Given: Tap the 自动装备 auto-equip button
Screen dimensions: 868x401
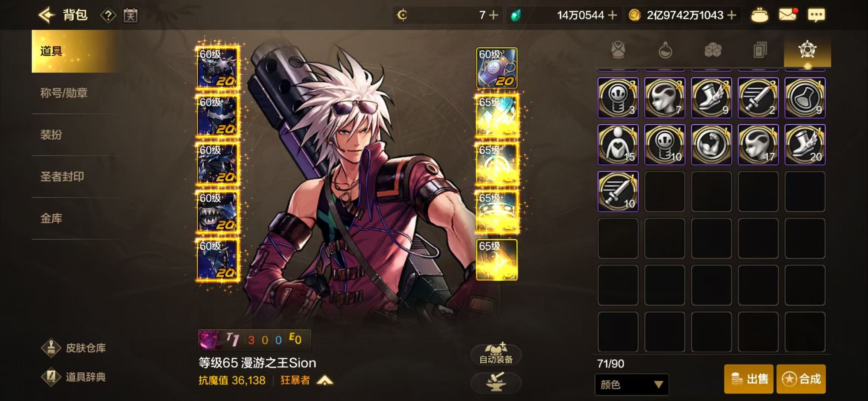Looking at the screenshot, I should (x=496, y=355).
